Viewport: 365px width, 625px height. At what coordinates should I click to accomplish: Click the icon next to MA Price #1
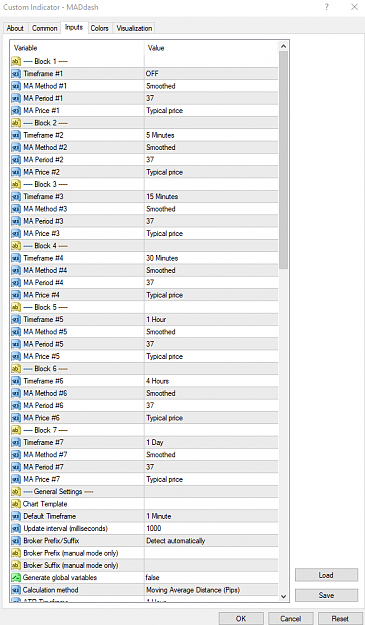[x=16, y=110]
